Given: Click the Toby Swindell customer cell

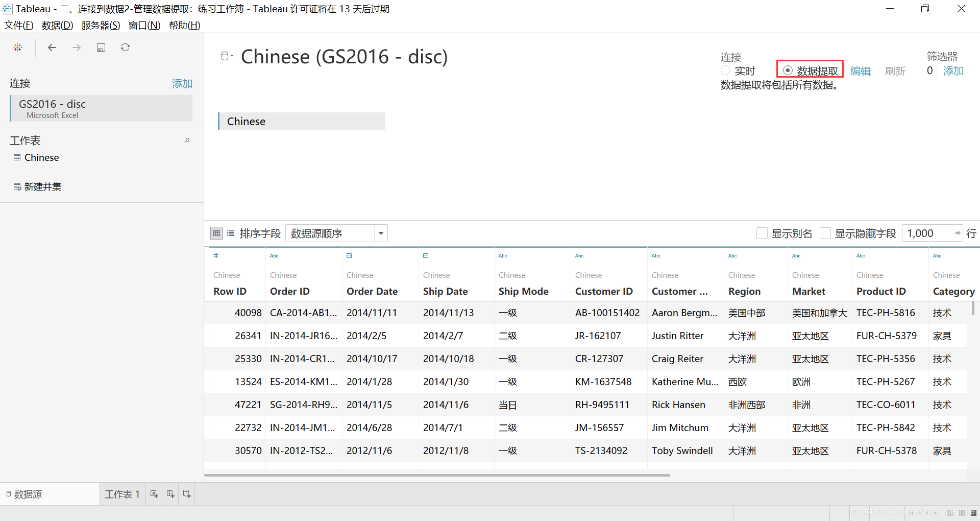Looking at the screenshot, I should coord(685,451).
